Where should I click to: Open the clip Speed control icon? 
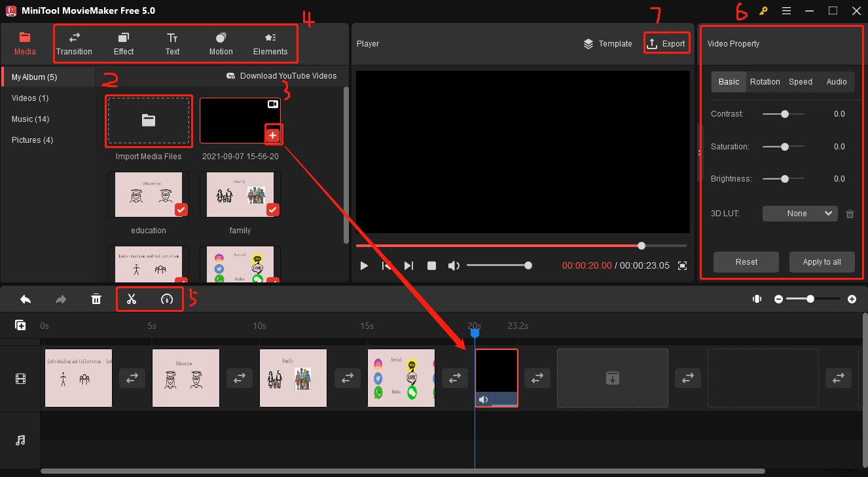pyautogui.click(x=168, y=299)
